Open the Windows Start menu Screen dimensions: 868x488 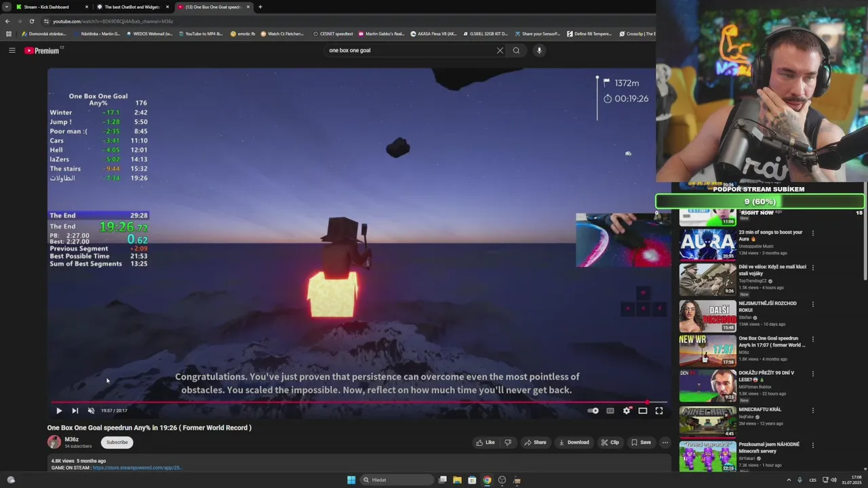[x=351, y=480]
